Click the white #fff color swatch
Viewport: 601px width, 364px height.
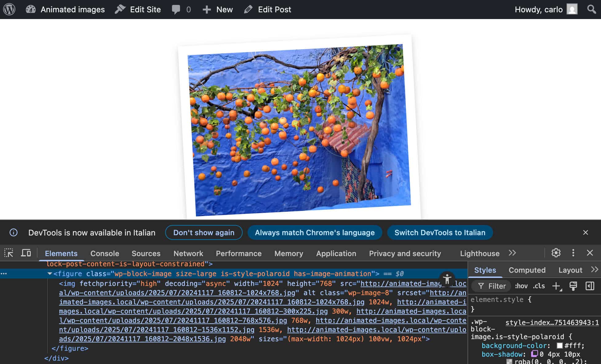pos(560,346)
